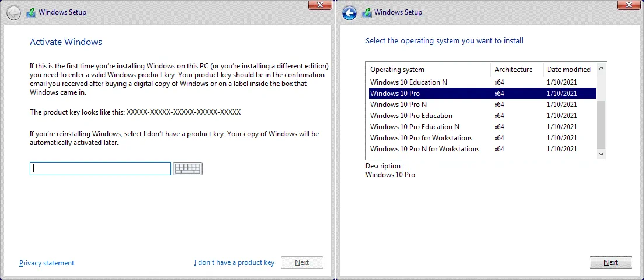Click the Windows Setup icon in the OS selection title bar

point(367,13)
